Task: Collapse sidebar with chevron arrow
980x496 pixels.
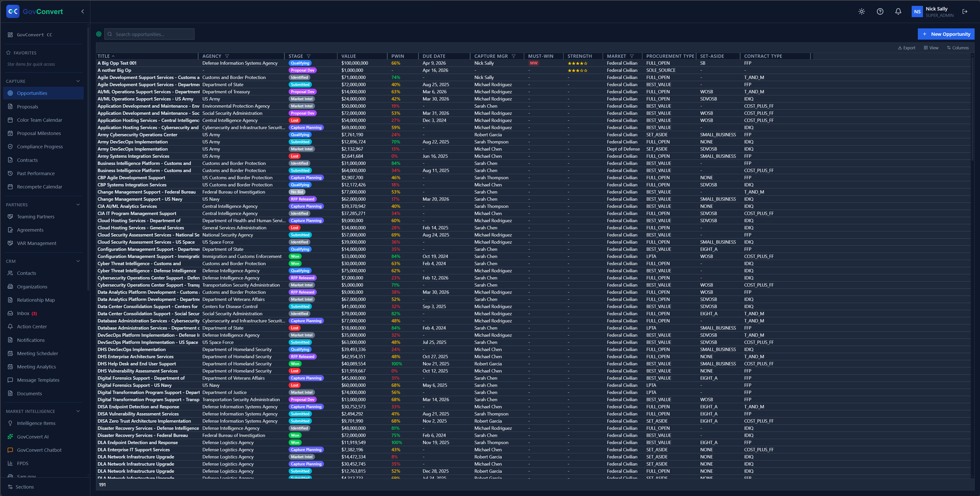Action: click(83, 12)
